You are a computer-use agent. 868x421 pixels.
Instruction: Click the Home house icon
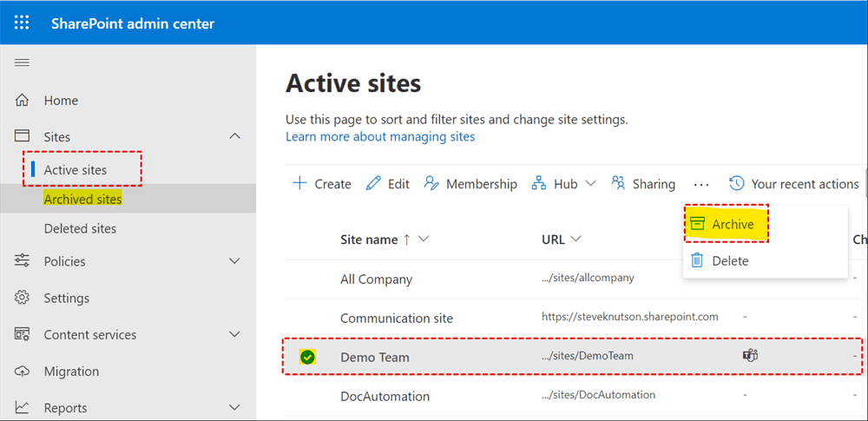coord(23,101)
